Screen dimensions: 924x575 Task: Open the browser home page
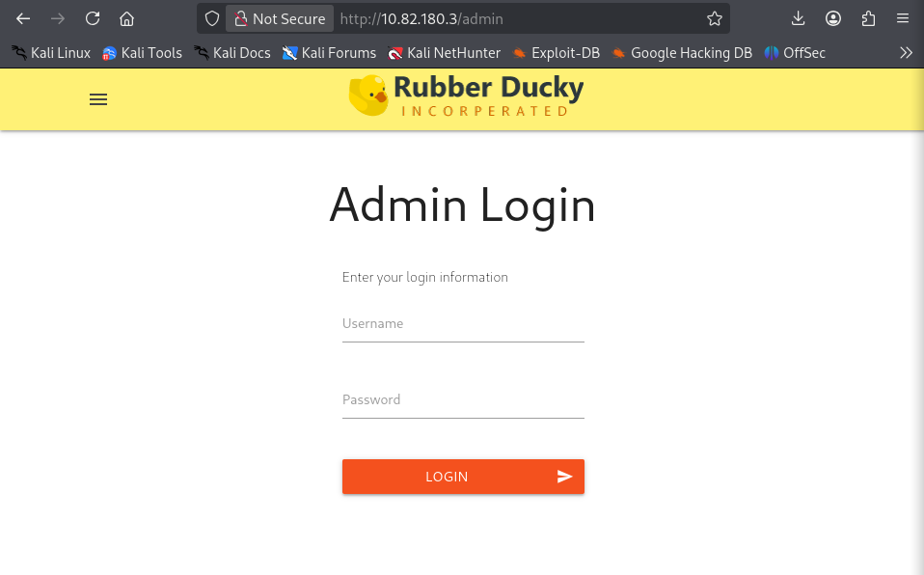point(126,19)
